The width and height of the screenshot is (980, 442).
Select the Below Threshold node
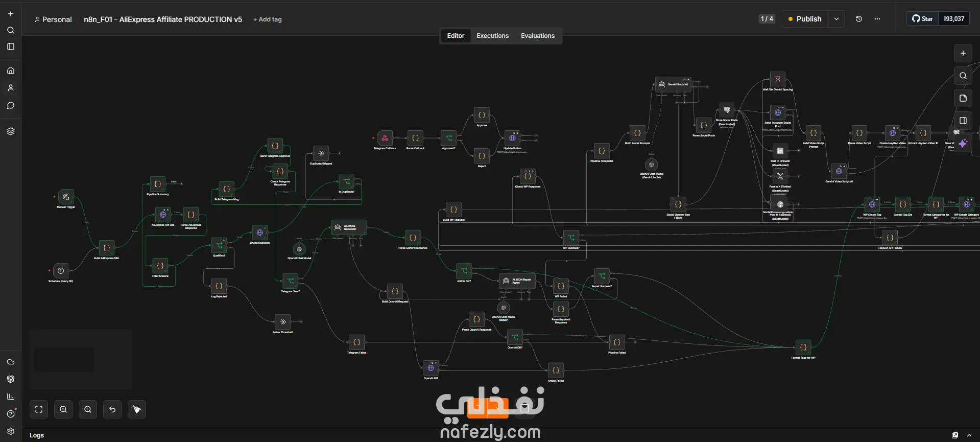[283, 322]
